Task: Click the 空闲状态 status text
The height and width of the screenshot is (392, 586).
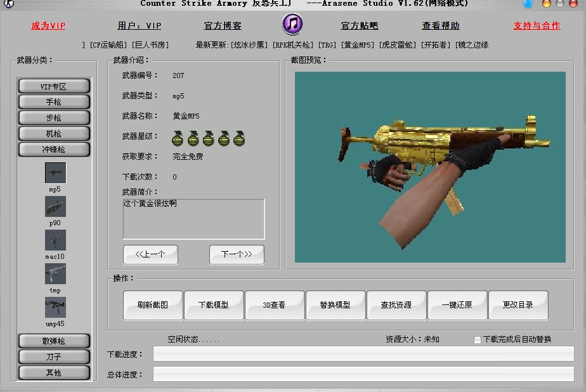Action: click(193, 339)
